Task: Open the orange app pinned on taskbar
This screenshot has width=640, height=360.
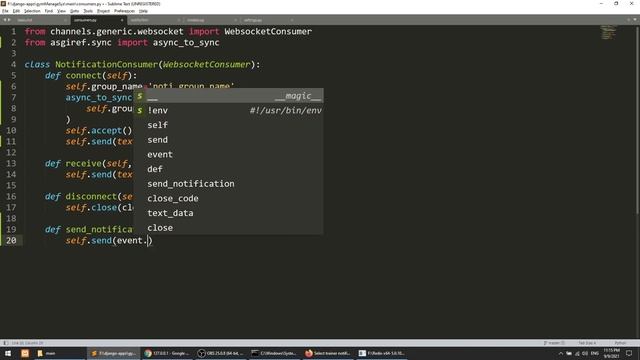Action: click(x=25, y=353)
